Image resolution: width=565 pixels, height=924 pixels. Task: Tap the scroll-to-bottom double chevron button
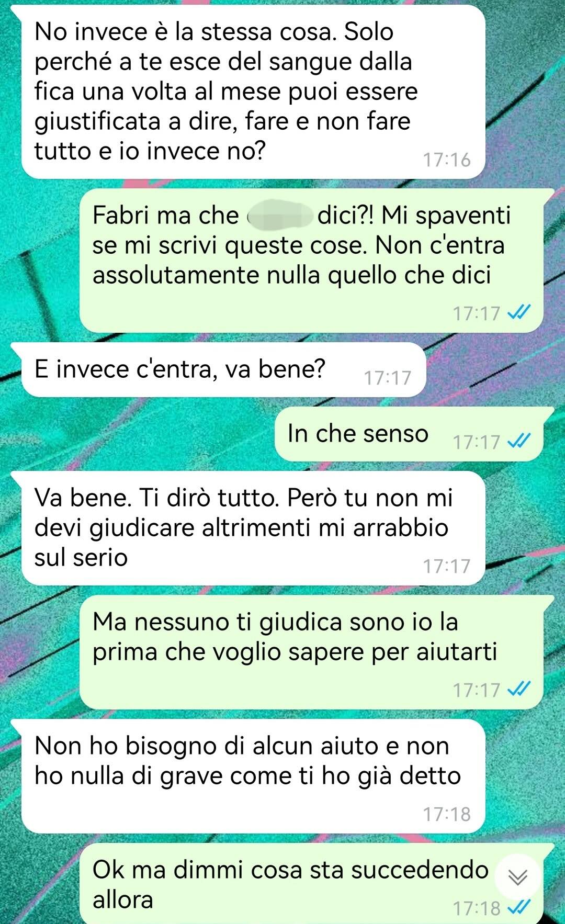pyautogui.click(x=517, y=877)
